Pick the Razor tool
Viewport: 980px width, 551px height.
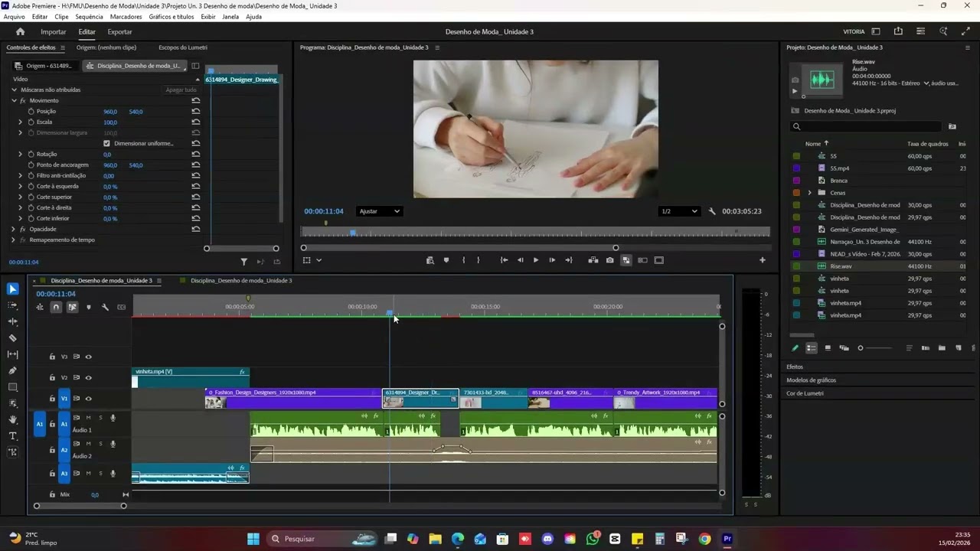click(x=13, y=337)
